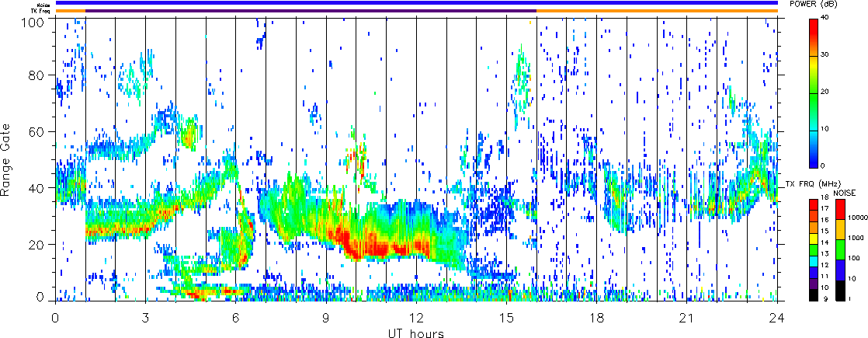Click the '12' tick label on UT hours axis

pyautogui.click(x=416, y=318)
